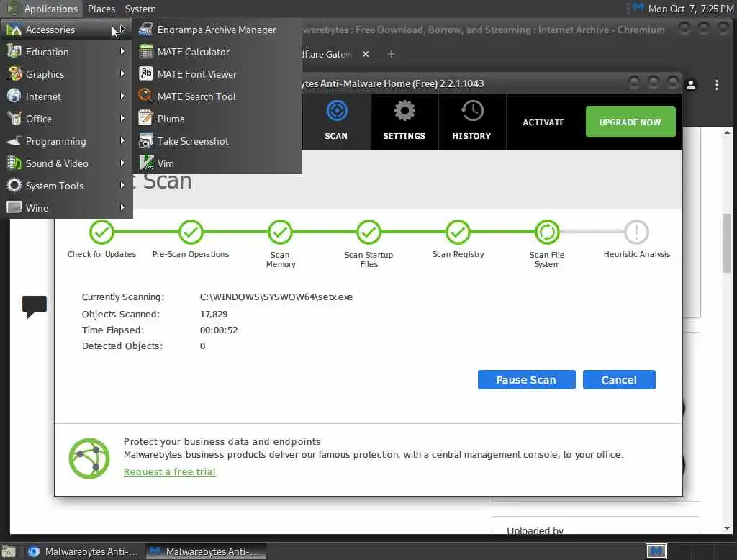737x560 pixels.
Task: Click the show desktop icon in bottom panel
Action: click(9, 551)
